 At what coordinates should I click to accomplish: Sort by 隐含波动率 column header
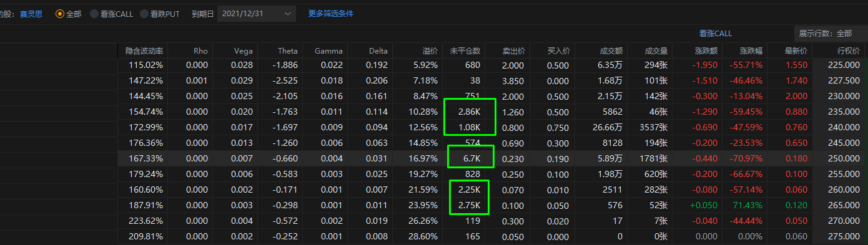coord(144,50)
